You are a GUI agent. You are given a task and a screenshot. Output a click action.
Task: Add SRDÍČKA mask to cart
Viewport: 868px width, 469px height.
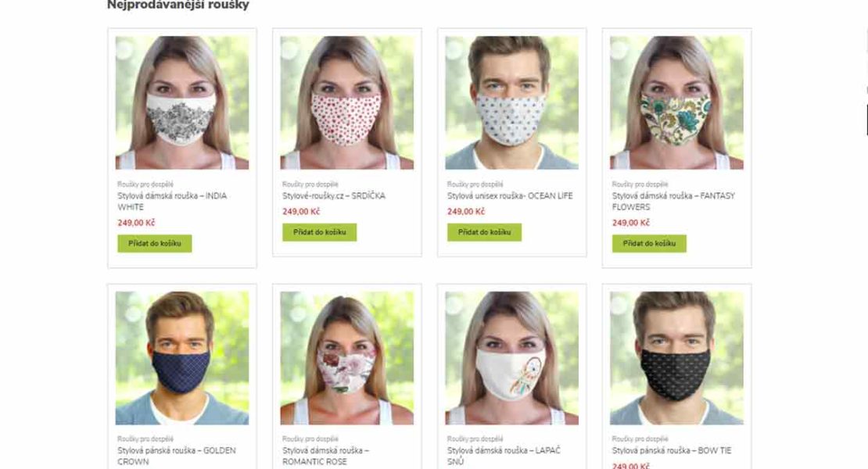point(319,232)
